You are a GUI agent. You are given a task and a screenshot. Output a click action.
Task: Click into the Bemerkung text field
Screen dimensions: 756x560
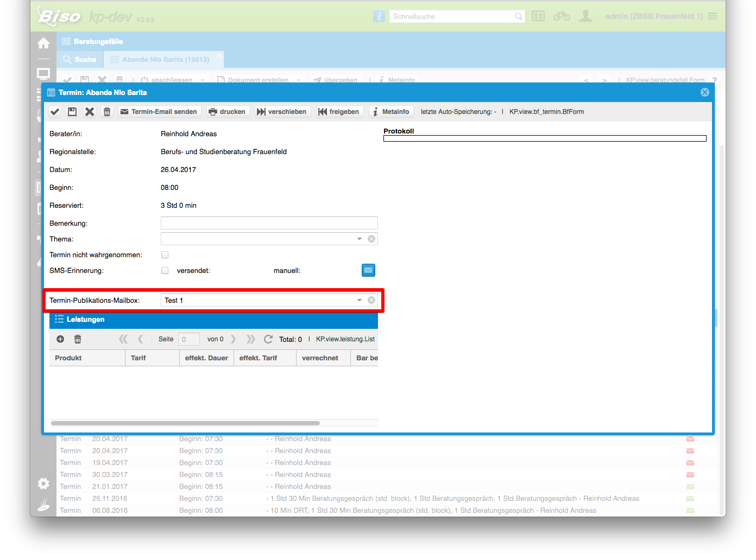pyautogui.click(x=269, y=223)
